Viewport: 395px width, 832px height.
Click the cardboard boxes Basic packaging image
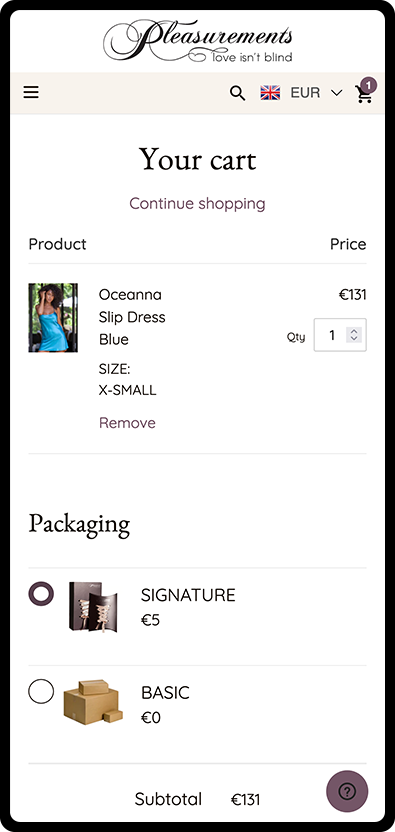click(x=93, y=703)
